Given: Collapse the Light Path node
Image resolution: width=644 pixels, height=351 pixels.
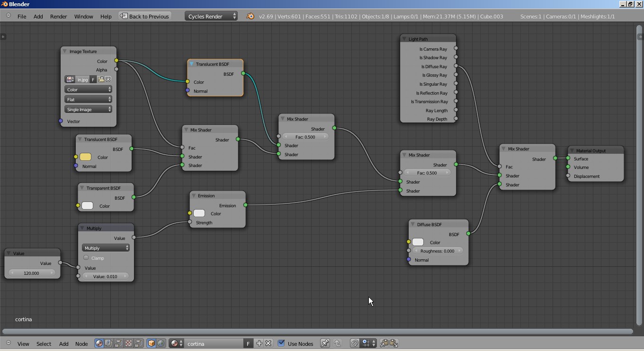Looking at the screenshot, I should tap(404, 39).
